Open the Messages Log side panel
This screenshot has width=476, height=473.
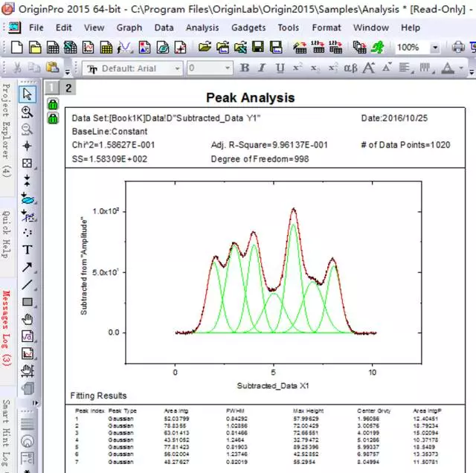click(x=6, y=329)
